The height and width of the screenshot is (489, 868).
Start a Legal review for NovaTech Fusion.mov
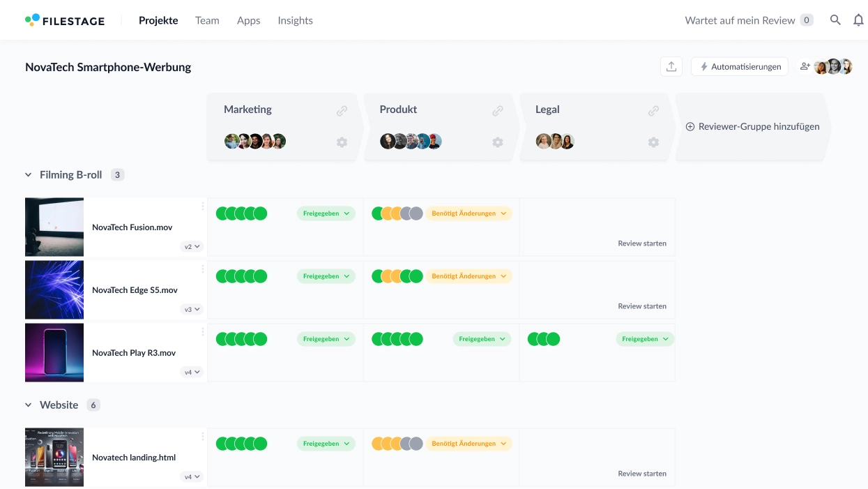pos(641,243)
